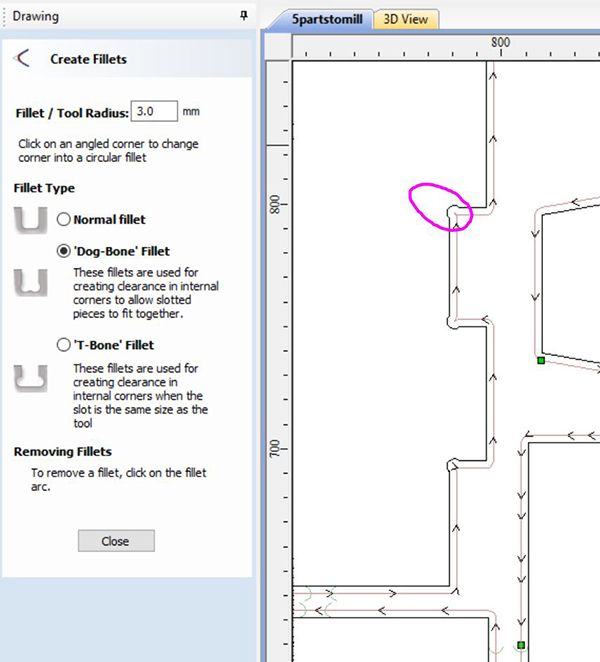Click the Normal fillet preview icon
The height and width of the screenshot is (662, 600).
[30, 220]
